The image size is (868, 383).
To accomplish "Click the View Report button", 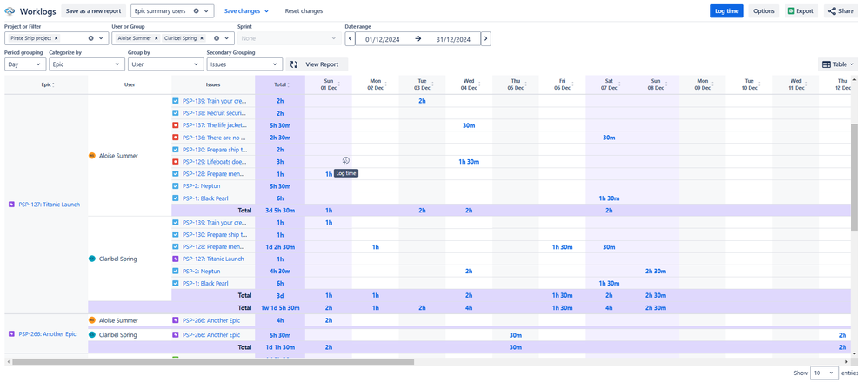I will [x=317, y=64].
